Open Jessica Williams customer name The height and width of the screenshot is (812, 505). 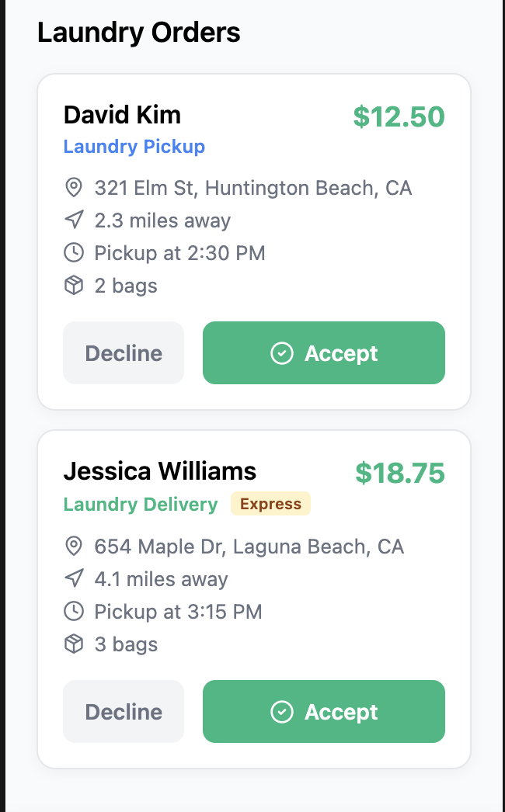click(160, 471)
